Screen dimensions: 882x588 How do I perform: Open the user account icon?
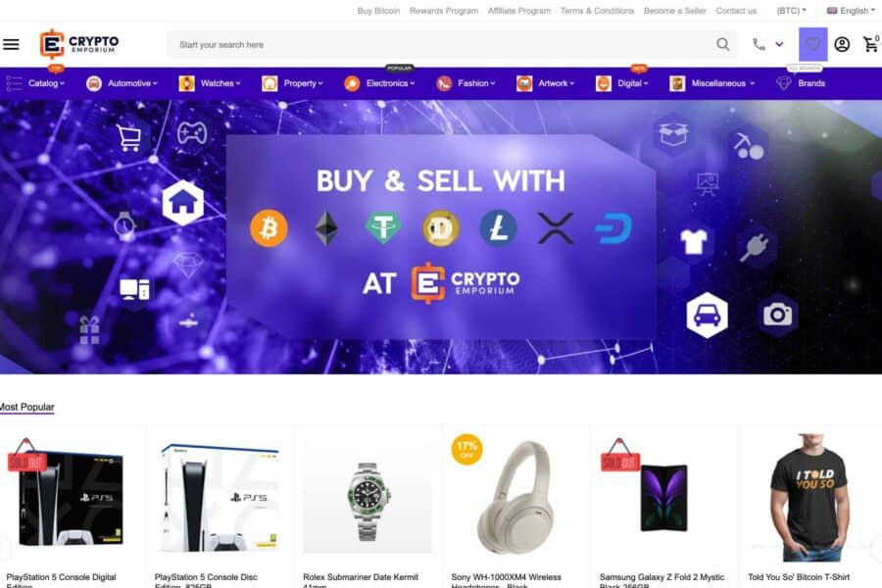(842, 44)
